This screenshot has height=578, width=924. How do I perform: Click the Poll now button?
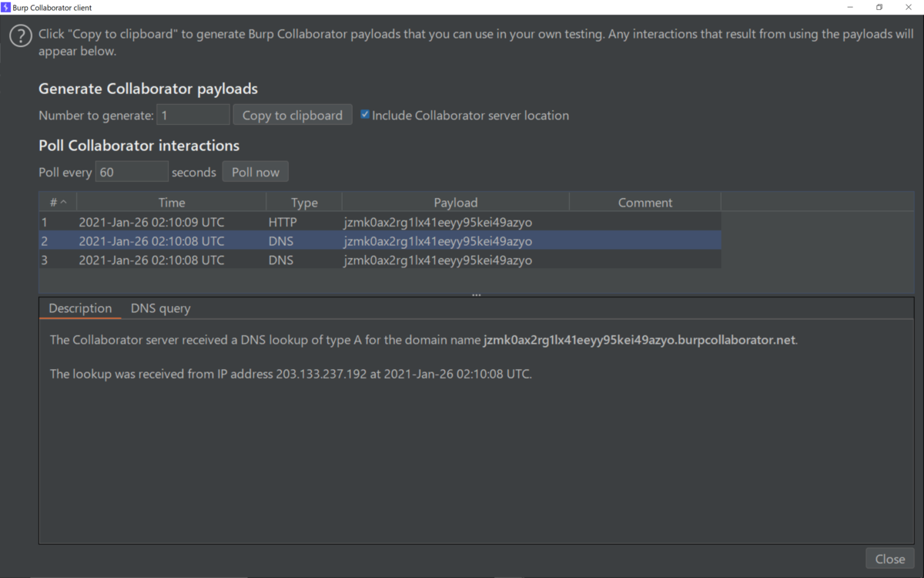pyautogui.click(x=256, y=172)
